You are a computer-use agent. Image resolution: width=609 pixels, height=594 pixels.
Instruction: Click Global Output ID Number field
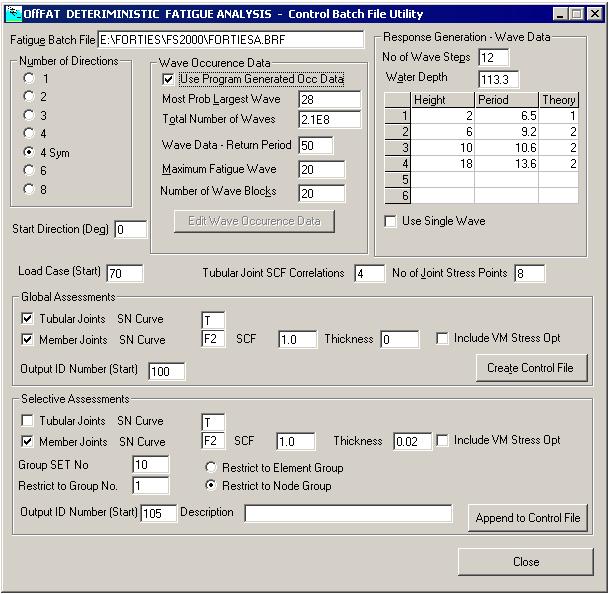point(167,372)
